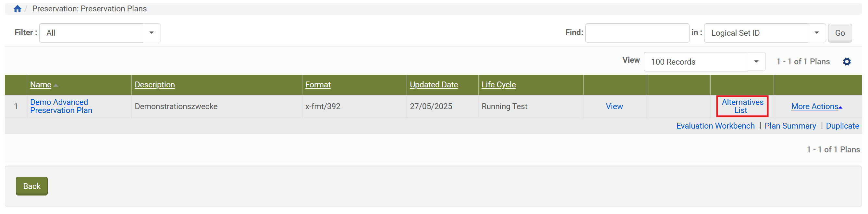
Task: Select Plan Summary action
Action: pyautogui.click(x=790, y=126)
